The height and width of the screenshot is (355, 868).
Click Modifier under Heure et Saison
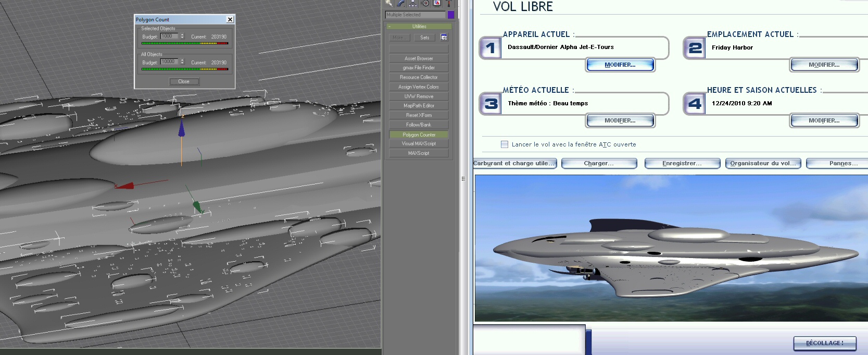[824, 120]
